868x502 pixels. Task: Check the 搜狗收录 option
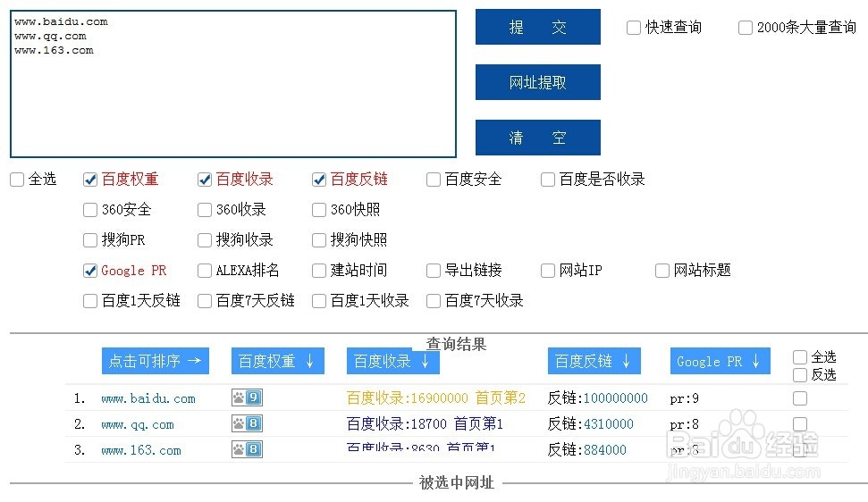[205, 240]
